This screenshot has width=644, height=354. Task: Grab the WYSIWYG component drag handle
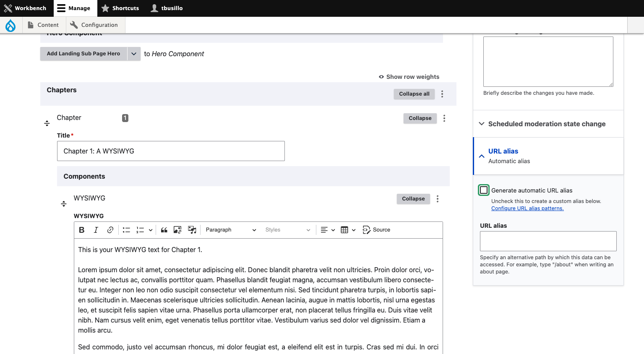[x=64, y=204]
